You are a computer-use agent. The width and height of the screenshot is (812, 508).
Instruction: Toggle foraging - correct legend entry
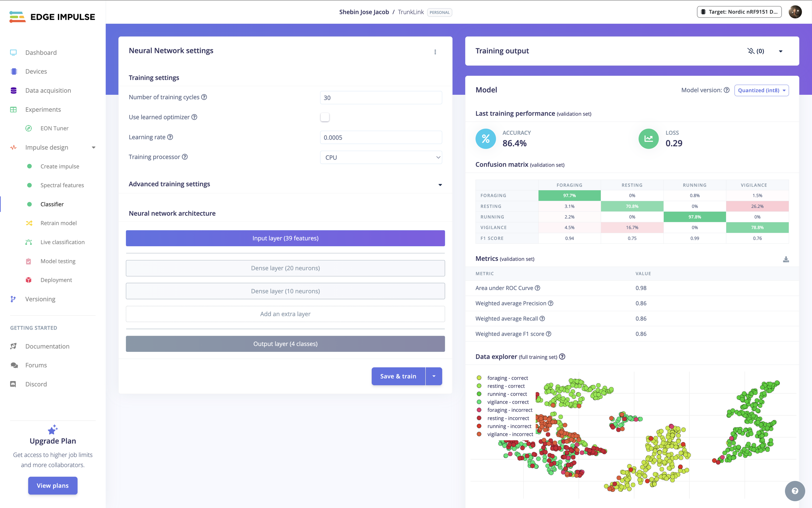502,378
